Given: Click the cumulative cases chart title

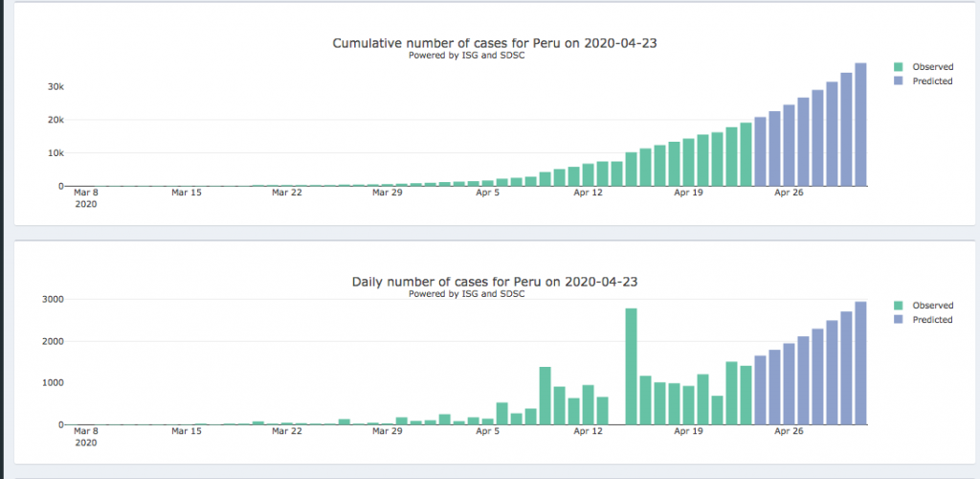Looking at the screenshot, I should [494, 43].
